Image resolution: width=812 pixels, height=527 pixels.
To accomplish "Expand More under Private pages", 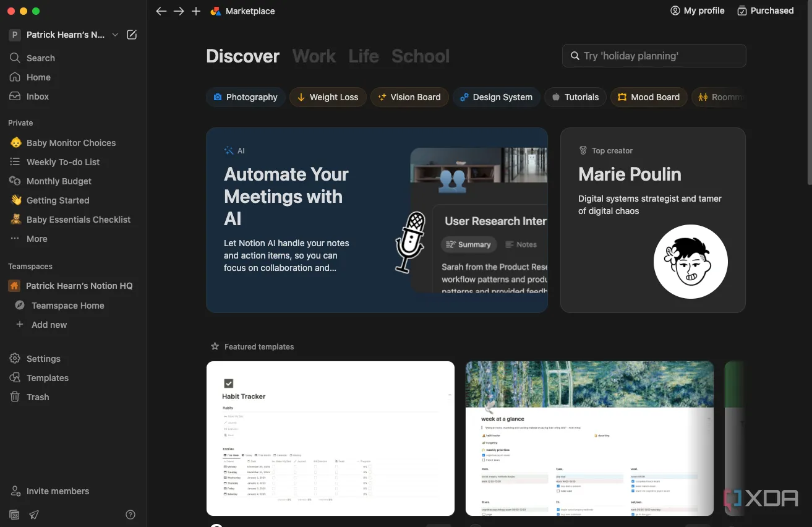I will 36,239.
